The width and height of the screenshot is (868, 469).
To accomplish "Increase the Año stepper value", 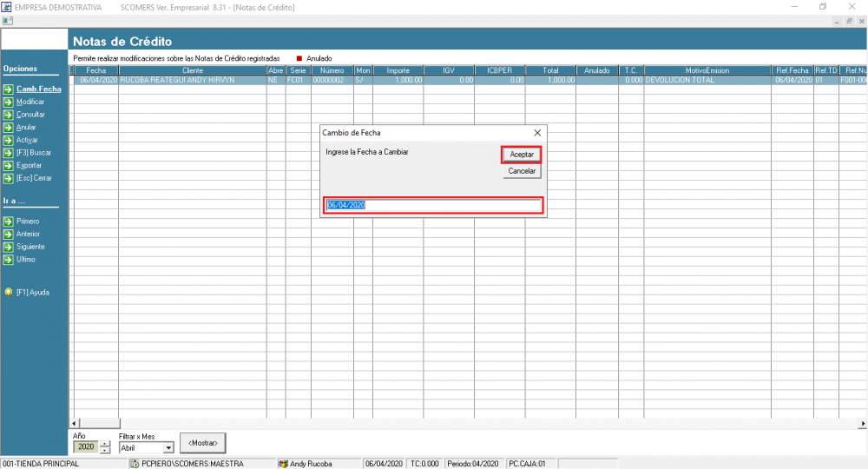I will (105, 444).
